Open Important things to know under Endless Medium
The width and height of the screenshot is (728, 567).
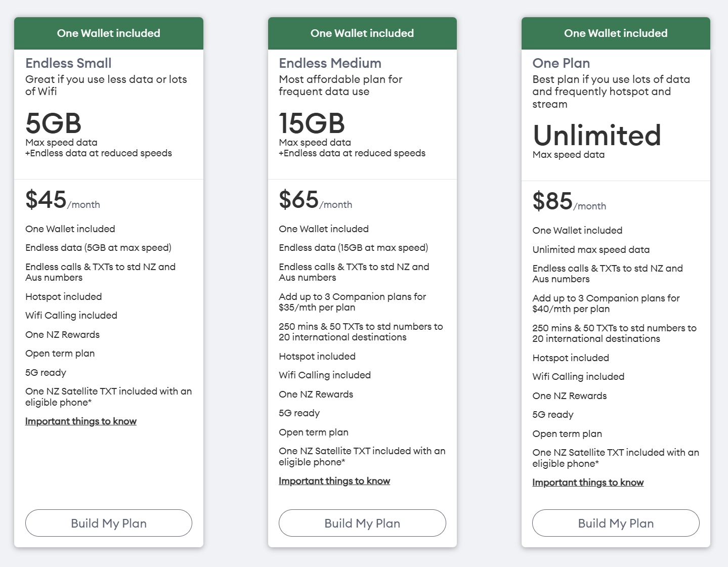pos(334,481)
